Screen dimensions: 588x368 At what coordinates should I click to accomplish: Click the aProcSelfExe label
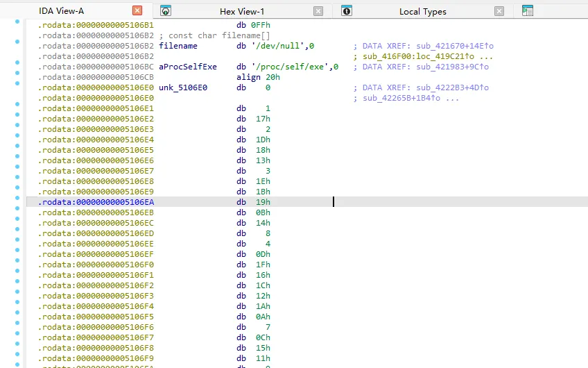[187, 67]
